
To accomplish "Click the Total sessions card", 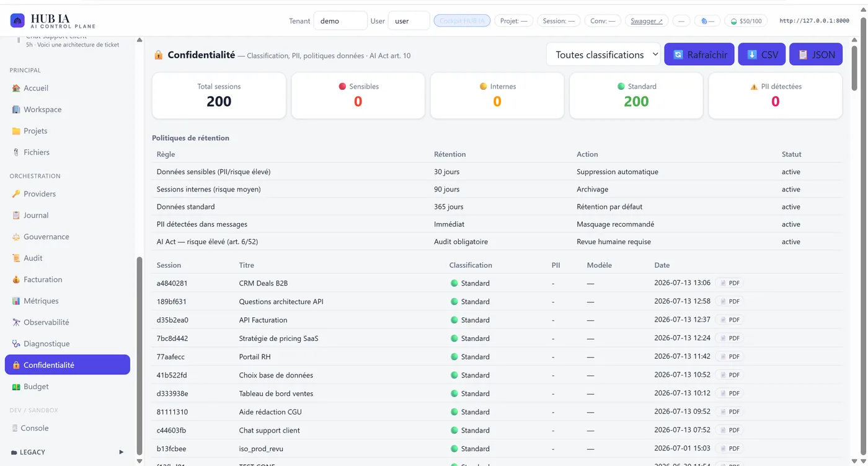I will (219, 95).
